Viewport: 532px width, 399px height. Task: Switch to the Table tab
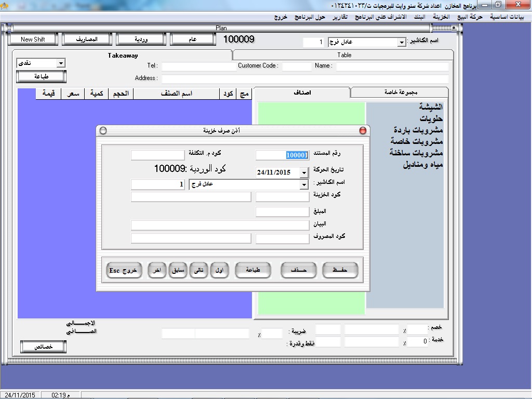(344, 55)
